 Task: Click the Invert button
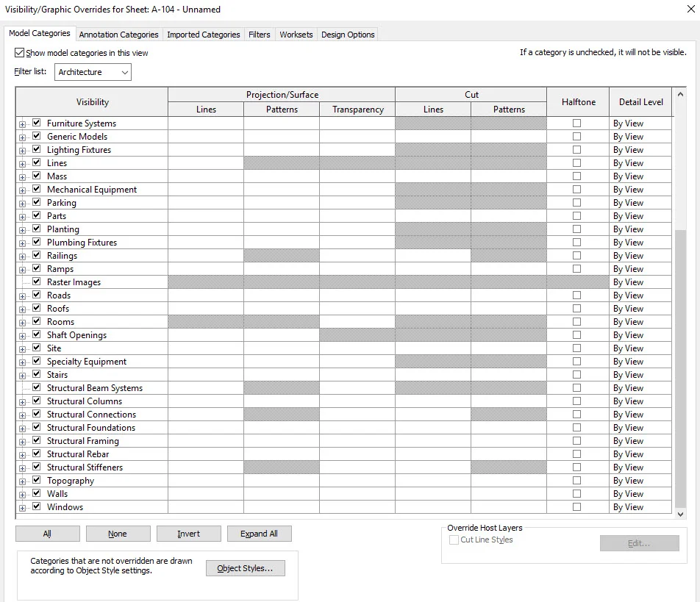188,534
